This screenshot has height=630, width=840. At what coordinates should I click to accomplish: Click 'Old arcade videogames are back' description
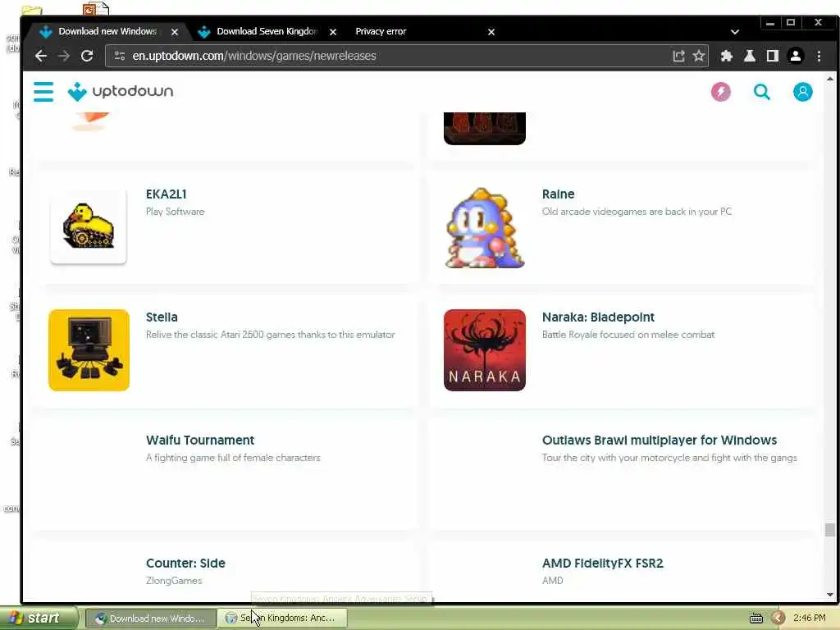coord(637,212)
